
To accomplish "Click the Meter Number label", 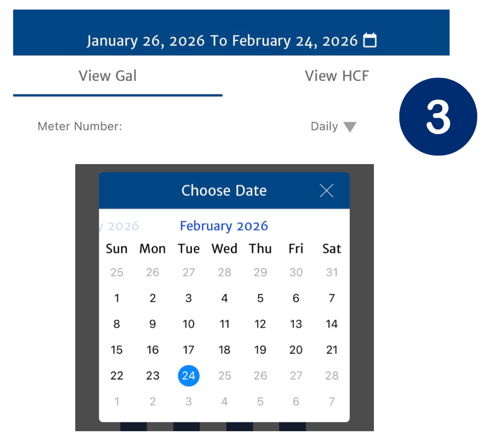I will 80,126.
